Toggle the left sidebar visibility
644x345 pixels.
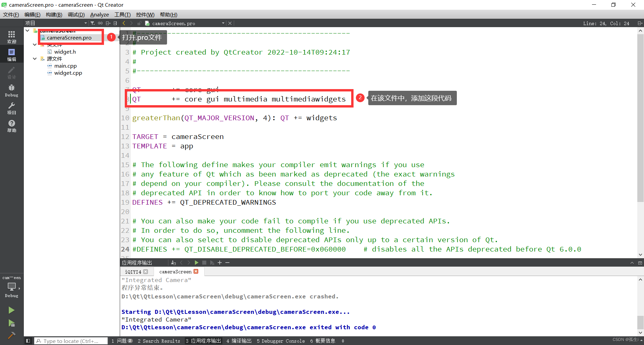click(28, 341)
